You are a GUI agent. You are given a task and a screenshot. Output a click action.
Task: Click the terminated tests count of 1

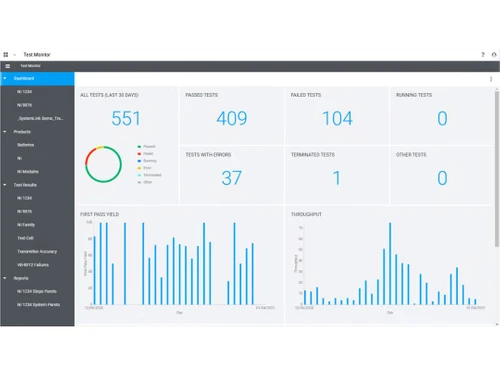click(x=337, y=178)
